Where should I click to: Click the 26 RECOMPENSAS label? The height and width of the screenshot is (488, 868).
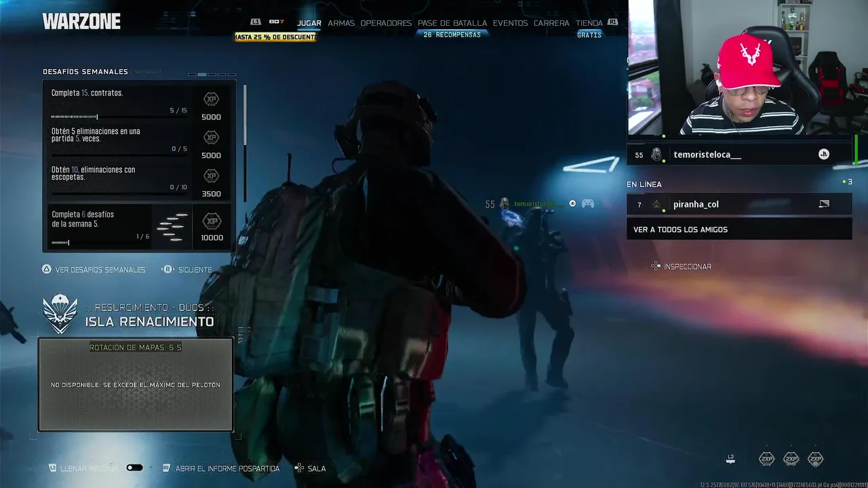coord(452,35)
